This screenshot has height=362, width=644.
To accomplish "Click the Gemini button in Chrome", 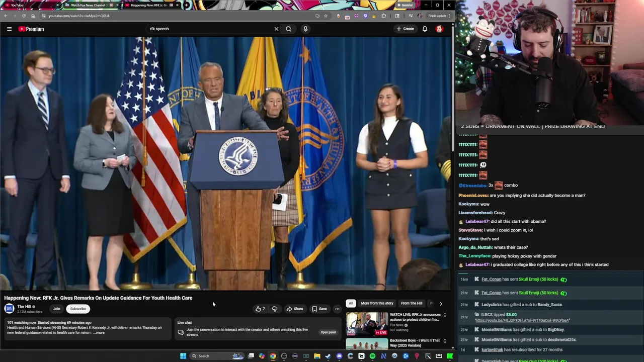I will [405, 5].
